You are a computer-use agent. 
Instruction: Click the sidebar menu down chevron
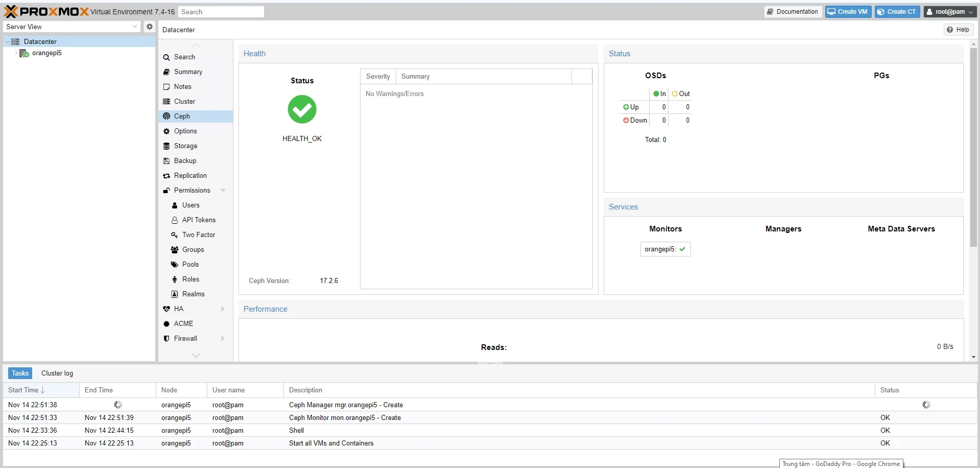(x=196, y=356)
